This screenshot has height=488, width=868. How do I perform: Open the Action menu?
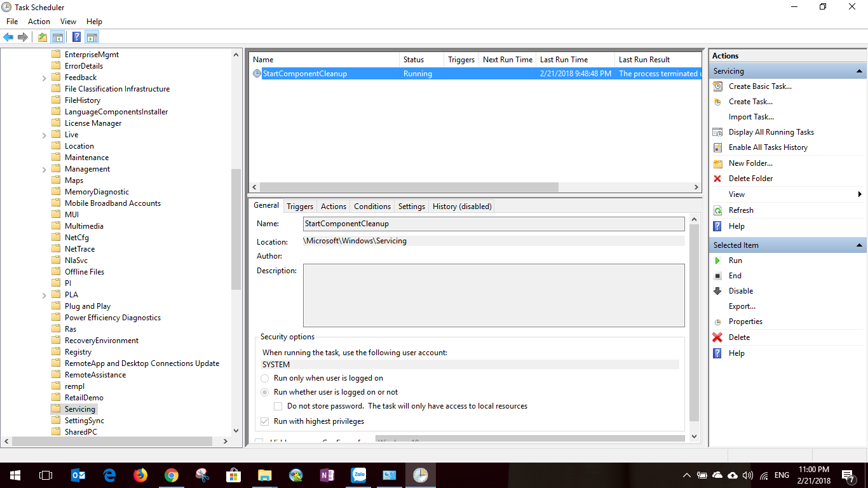(x=39, y=21)
